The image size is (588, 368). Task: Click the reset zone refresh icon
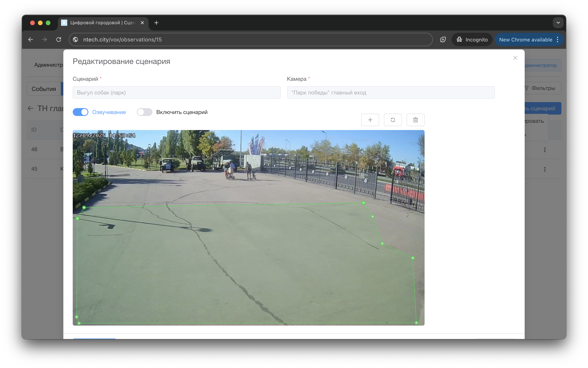point(393,120)
